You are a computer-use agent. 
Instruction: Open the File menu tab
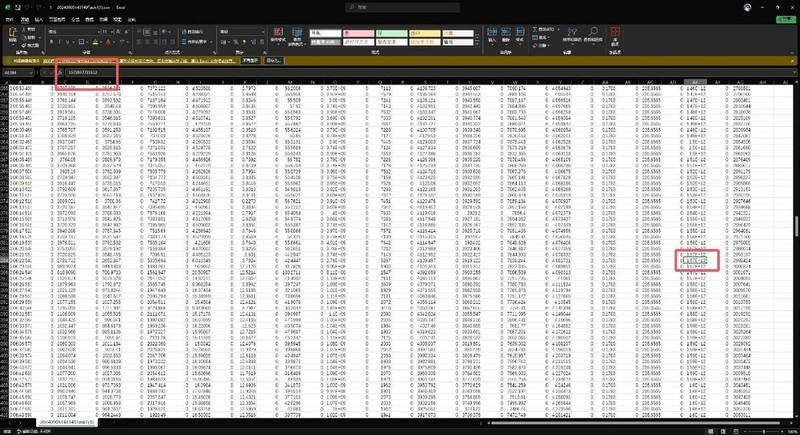click(9, 19)
